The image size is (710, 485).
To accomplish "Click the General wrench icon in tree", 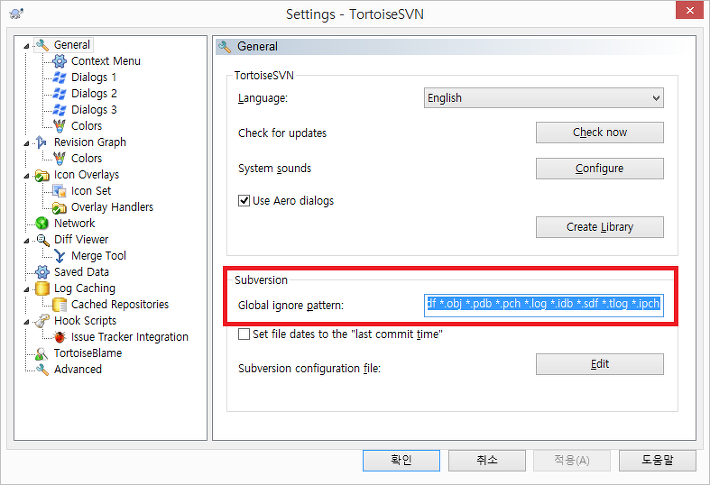I will (42, 45).
